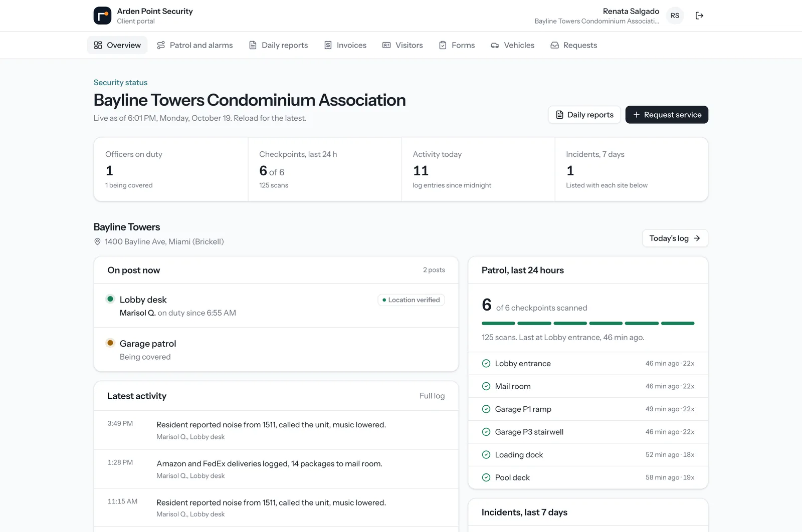Click 'Listed with each site below' text
The width and height of the screenshot is (802, 532).
point(607,185)
